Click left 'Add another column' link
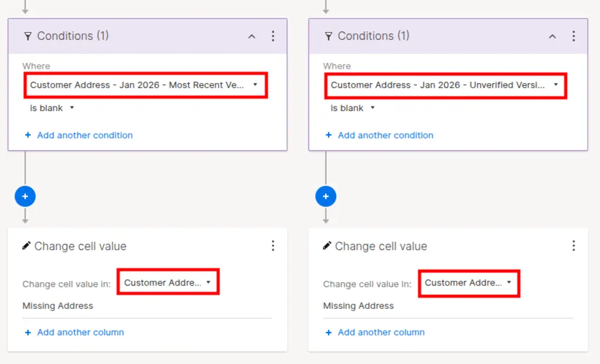This screenshot has width=600, height=364. (74, 332)
